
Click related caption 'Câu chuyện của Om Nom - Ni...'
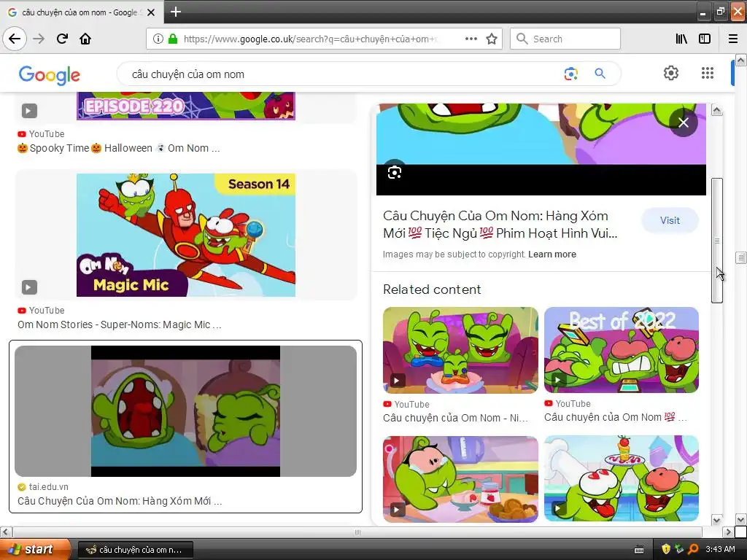[x=455, y=418]
